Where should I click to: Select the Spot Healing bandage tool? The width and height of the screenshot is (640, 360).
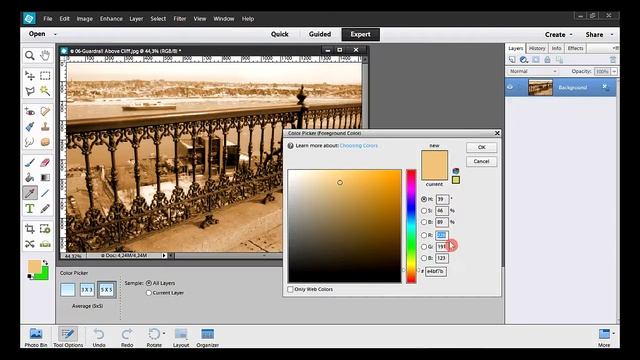(x=45, y=111)
